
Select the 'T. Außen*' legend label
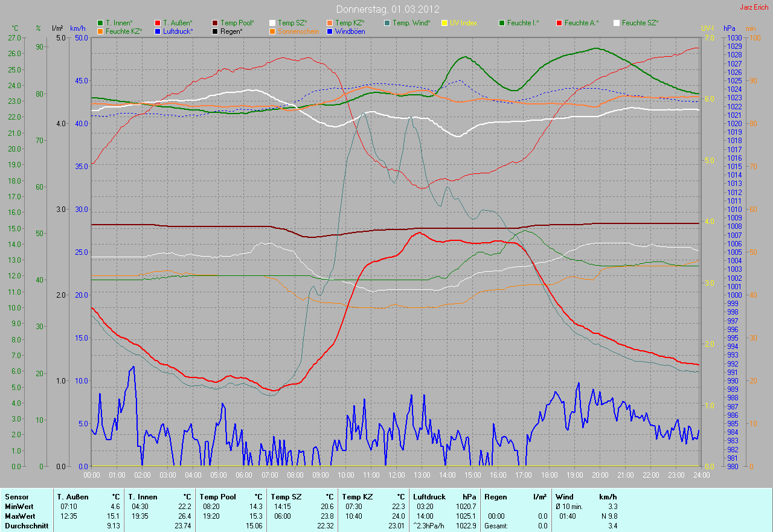click(178, 23)
